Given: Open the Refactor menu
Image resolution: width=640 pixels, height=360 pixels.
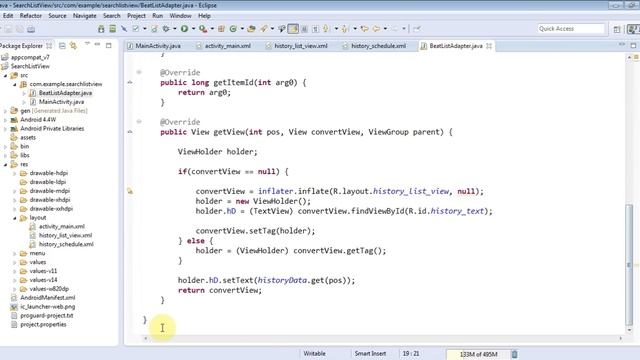Looking at the screenshot, I should pyautogui.click(x=31, y=16).
